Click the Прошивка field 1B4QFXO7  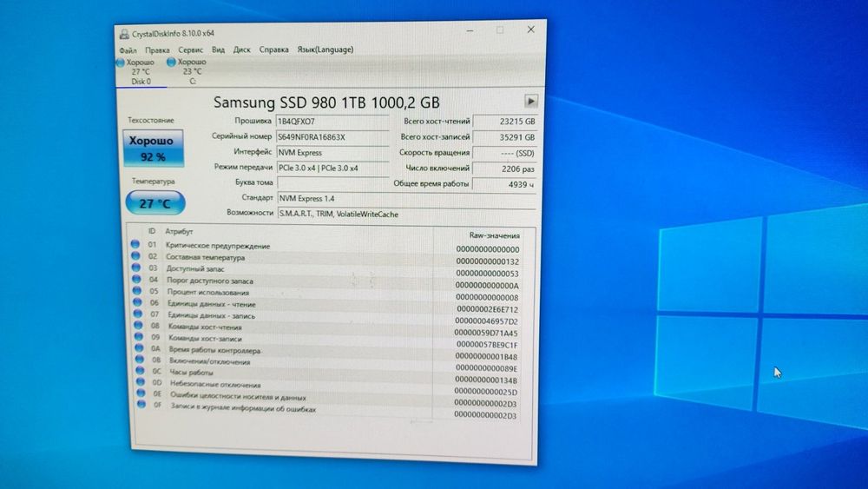coord(332,122)
